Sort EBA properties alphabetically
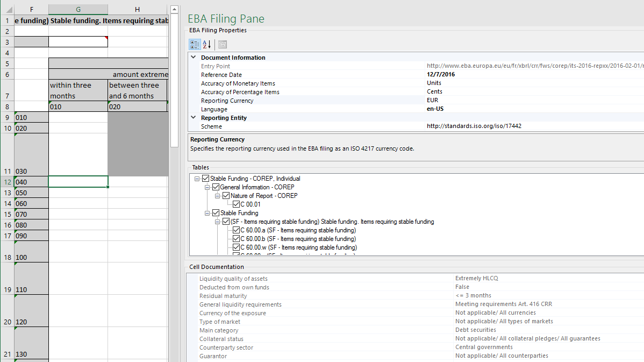 point(207,45)
